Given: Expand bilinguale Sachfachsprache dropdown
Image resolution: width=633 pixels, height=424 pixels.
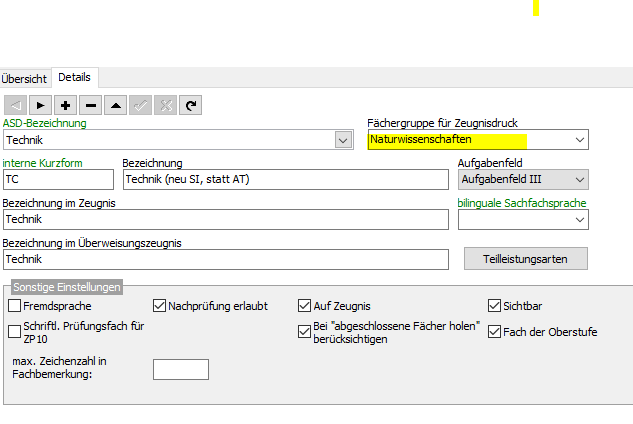Looking at the screenshot, I should (x=579, y=220).
